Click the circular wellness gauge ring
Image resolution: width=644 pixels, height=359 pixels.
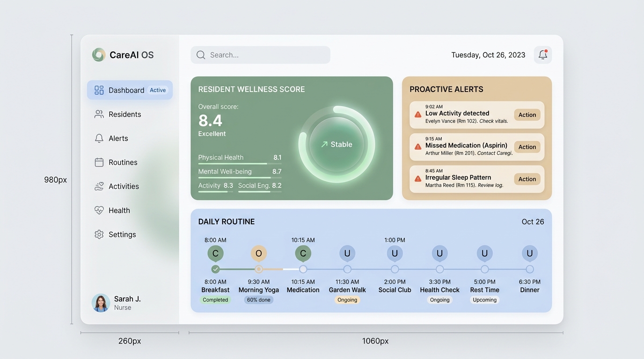tap(337, 144)
